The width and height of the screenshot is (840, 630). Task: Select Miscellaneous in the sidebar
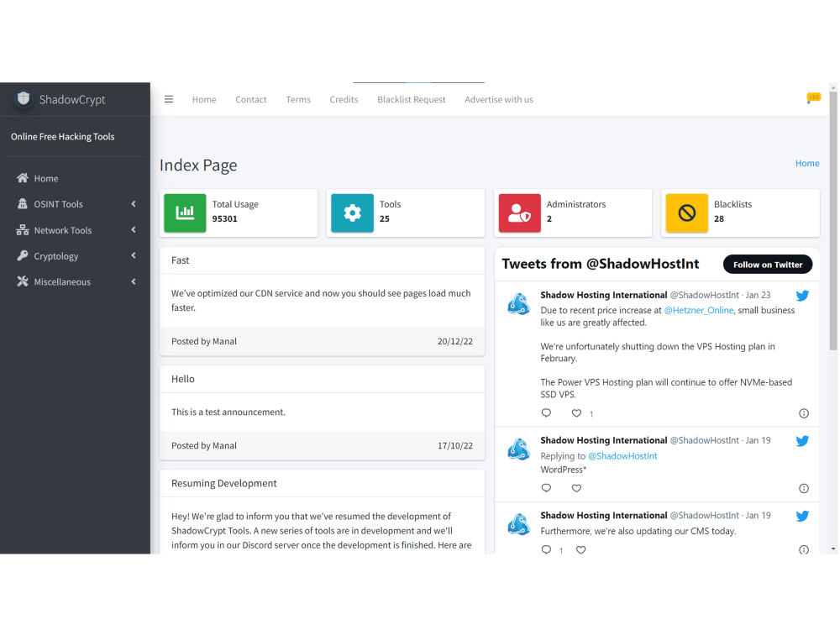tap(75, 281)
